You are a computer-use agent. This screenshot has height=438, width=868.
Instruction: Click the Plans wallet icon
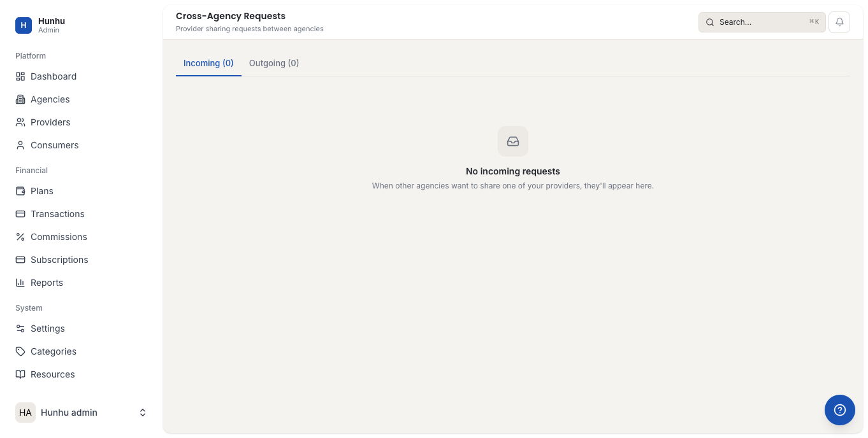20,191
